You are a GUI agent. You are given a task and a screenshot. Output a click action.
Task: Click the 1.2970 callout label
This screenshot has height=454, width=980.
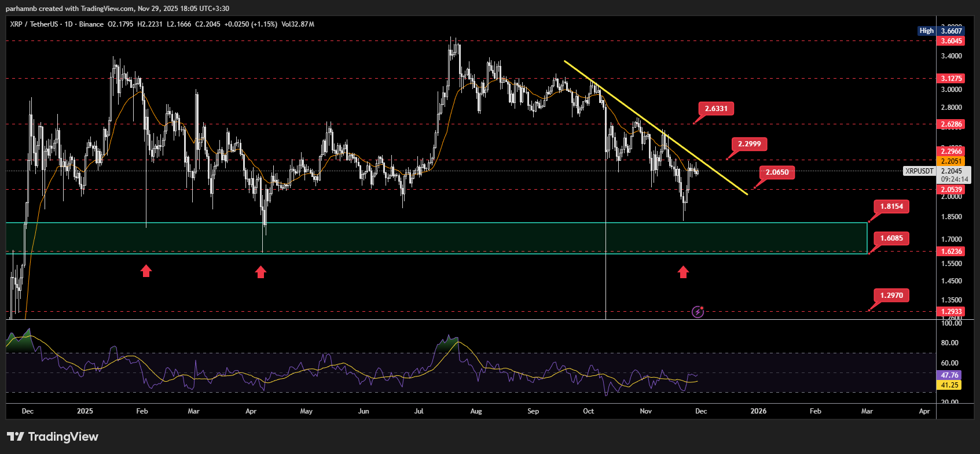coord(891,296)
